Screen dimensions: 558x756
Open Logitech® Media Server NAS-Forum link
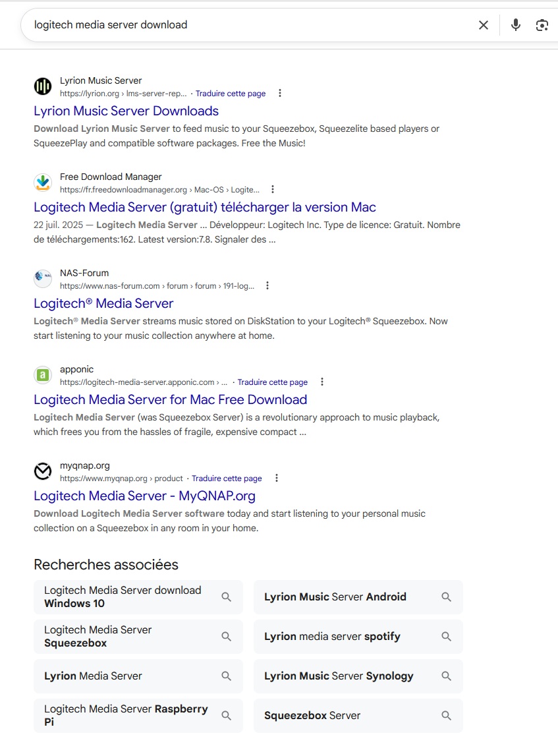[x=103, y=304]
